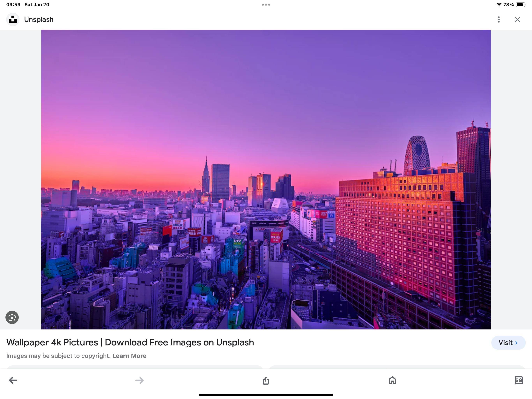Expand the Visit button chevron arrow
Image resolution: width=532 pixels, height=399 pixels.
517,343
